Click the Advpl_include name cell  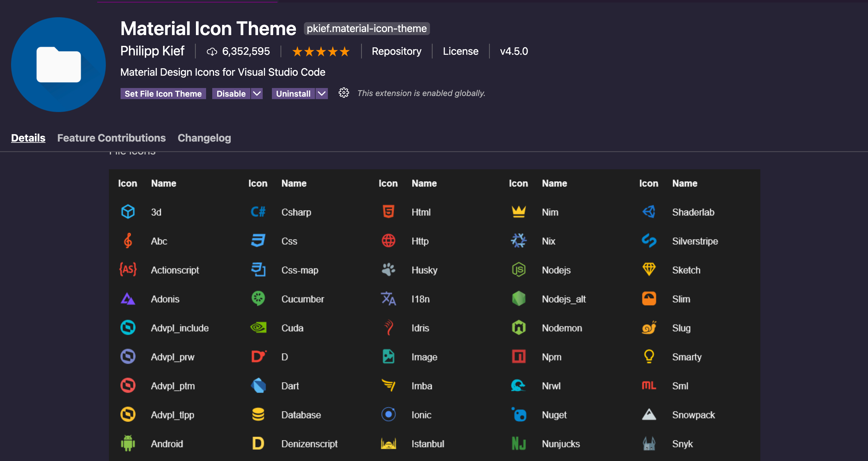tap(180, 328)
